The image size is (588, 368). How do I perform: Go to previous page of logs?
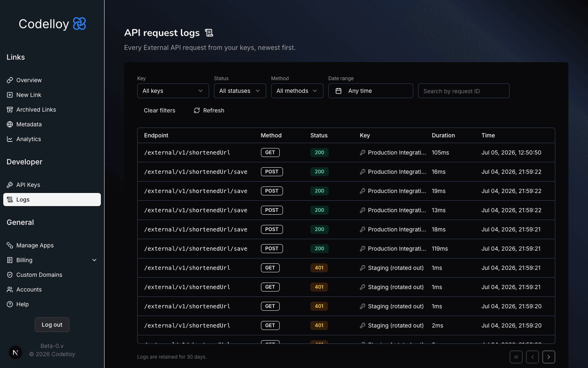(532, 357)
